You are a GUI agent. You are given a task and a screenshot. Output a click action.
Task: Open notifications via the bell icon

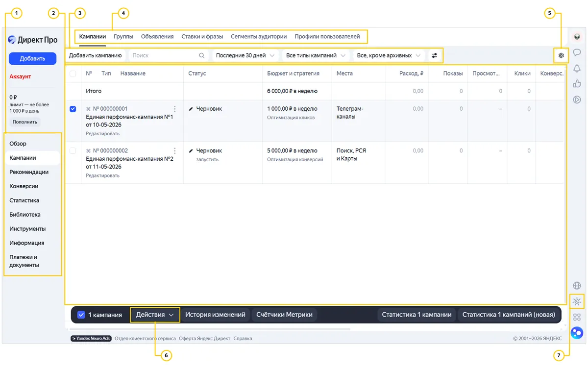tap(577, 68)
